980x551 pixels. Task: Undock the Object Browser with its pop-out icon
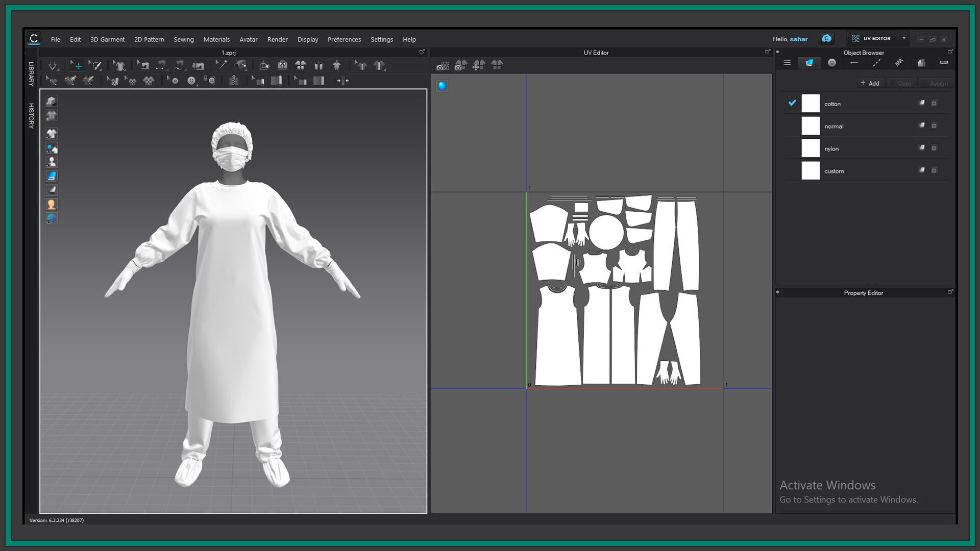950,52
